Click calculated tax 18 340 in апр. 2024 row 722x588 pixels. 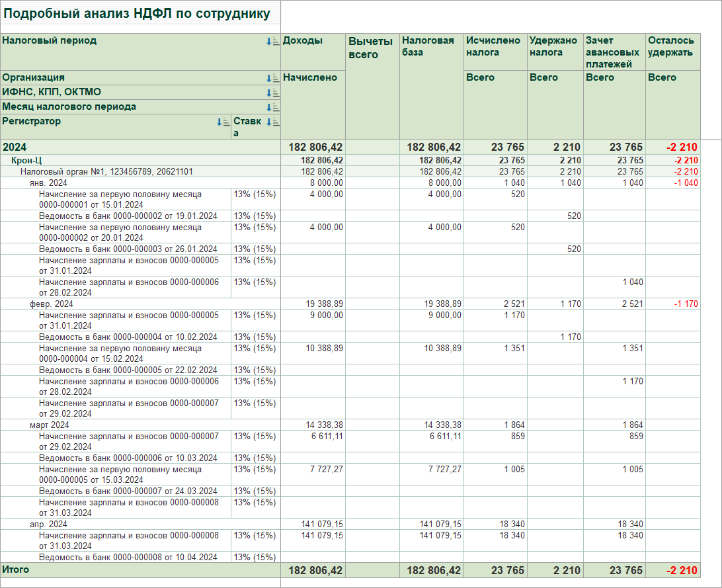(512, 524)
